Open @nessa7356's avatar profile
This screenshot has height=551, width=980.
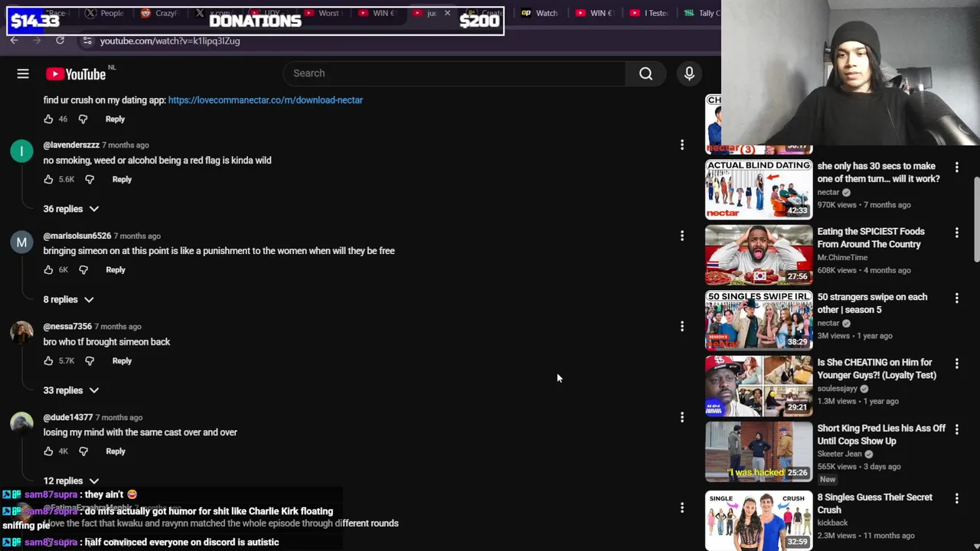(21, 332)
